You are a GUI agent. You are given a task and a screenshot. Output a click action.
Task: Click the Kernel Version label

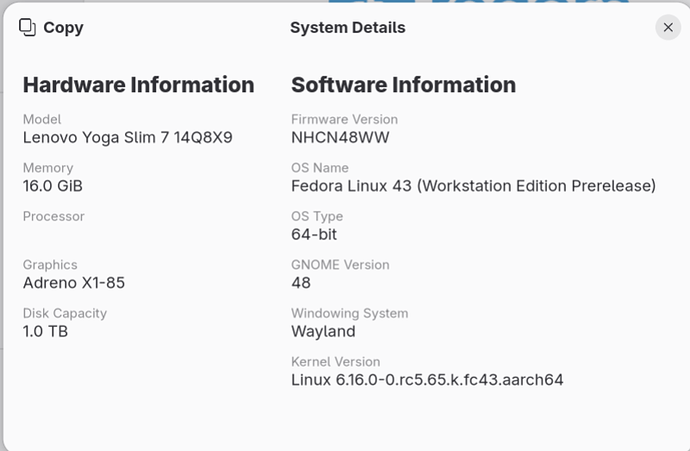pyautogui.click(x=336, y=361)
